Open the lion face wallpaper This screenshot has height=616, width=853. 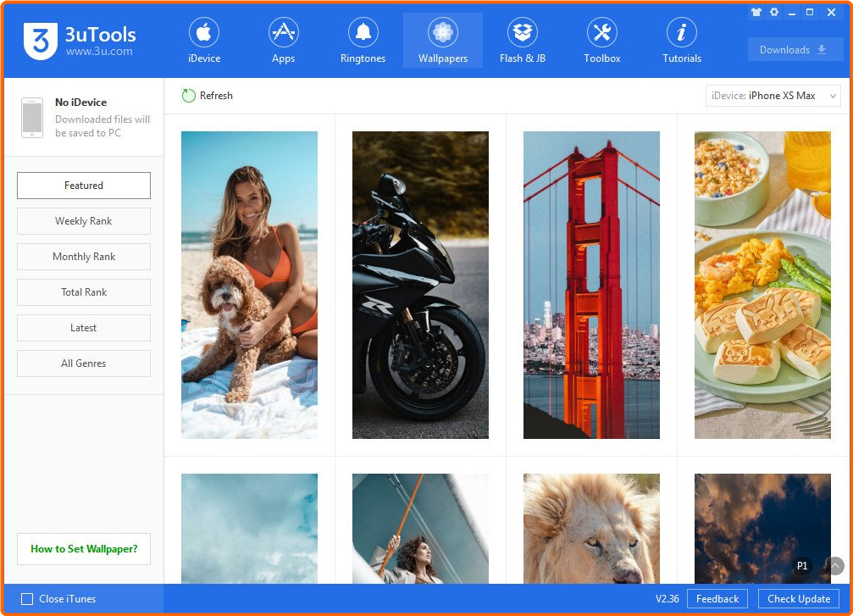591,529
